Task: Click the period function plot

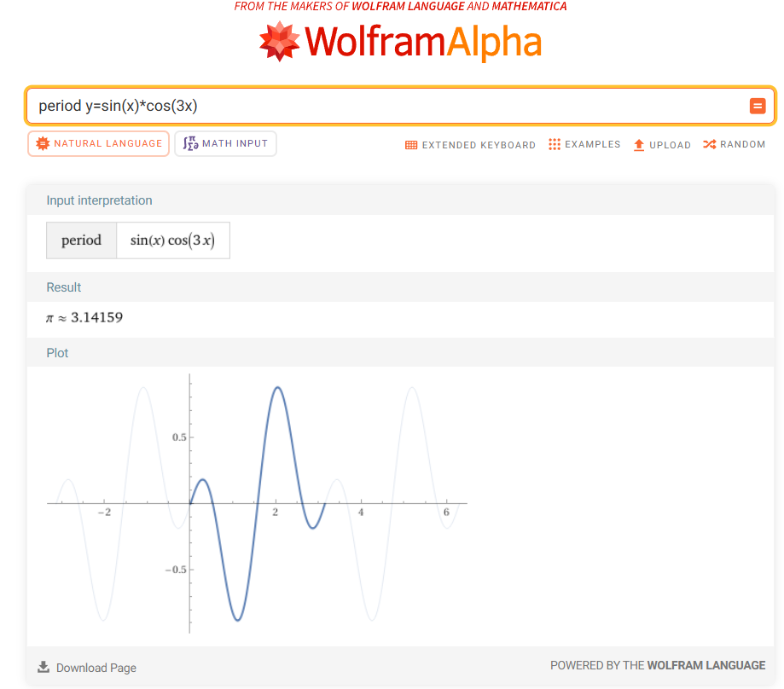Action: (x=257, y=503)
